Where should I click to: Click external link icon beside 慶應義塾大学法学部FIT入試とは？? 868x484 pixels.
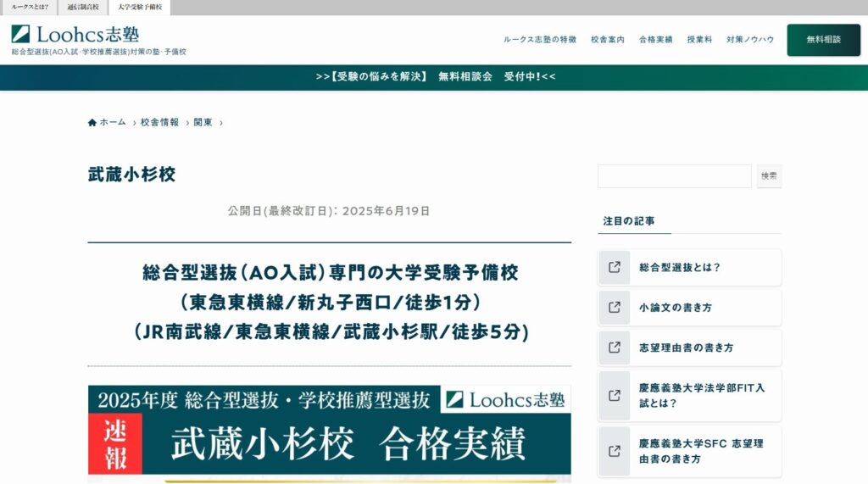(x=615, y=395)
